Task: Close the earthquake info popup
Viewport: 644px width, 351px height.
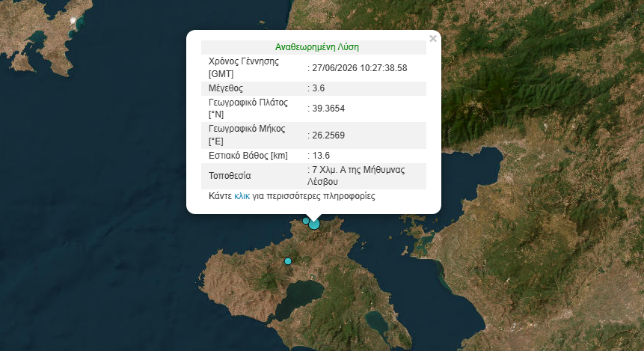Action: [x=433, y=39]
